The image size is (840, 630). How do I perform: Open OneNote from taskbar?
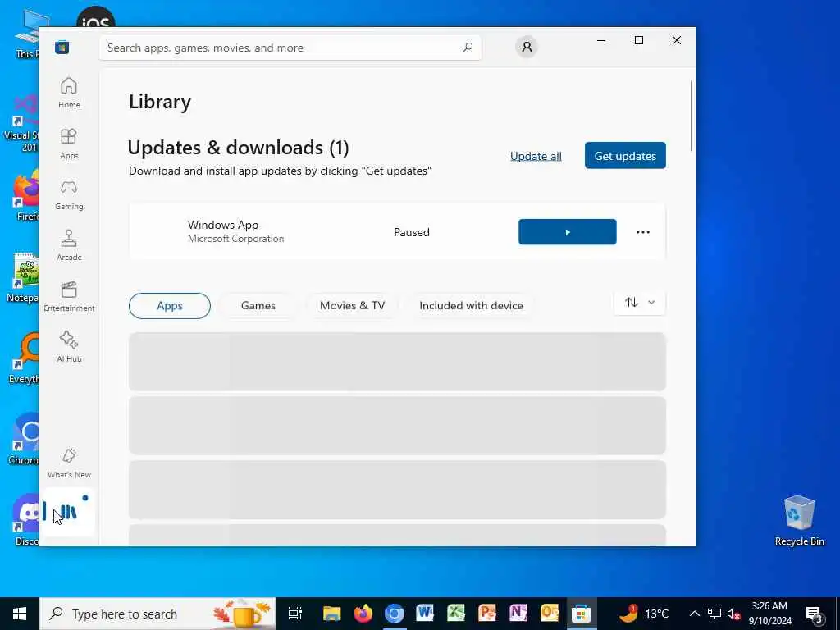click(x=518, y=614)
